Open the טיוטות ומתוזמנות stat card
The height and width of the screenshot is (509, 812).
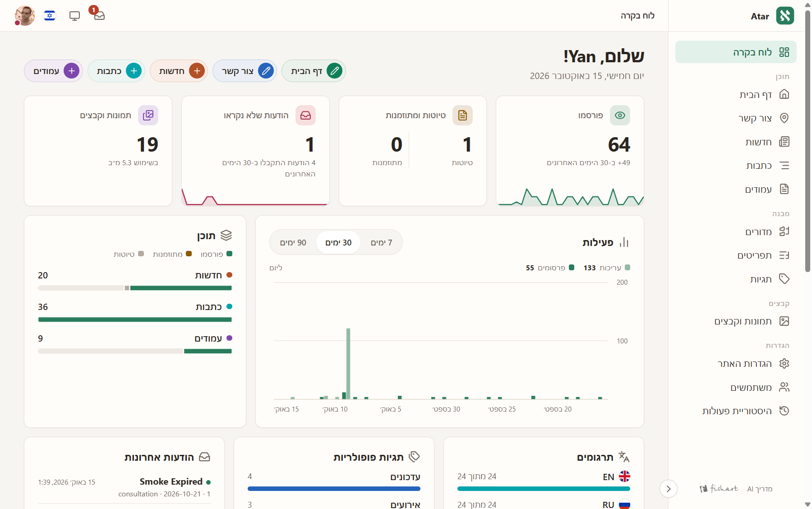[x=413, y=151]
